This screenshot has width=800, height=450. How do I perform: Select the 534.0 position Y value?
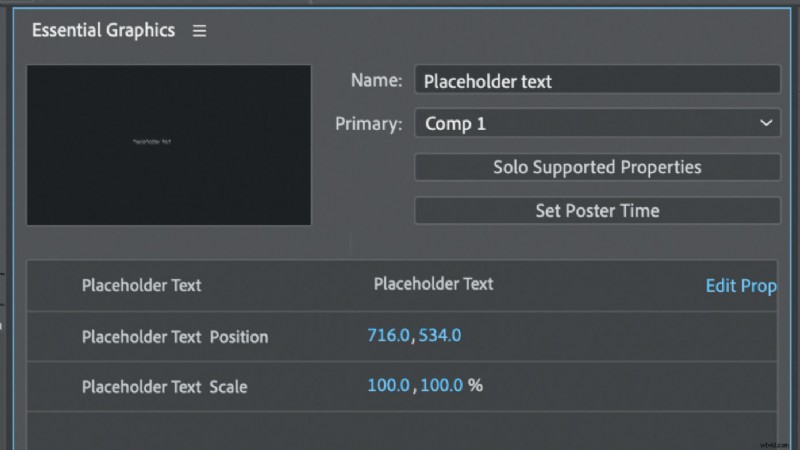(440, 336)
